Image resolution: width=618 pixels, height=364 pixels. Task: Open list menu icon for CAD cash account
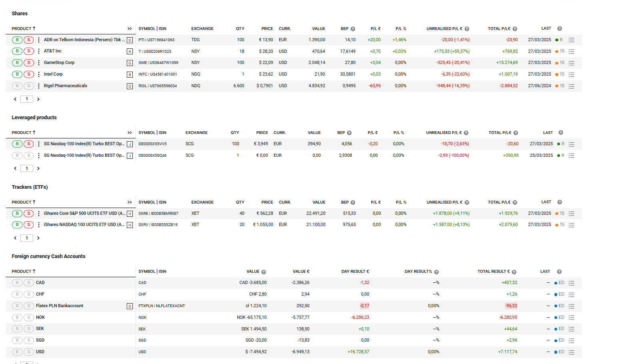[x=571, y=283]
